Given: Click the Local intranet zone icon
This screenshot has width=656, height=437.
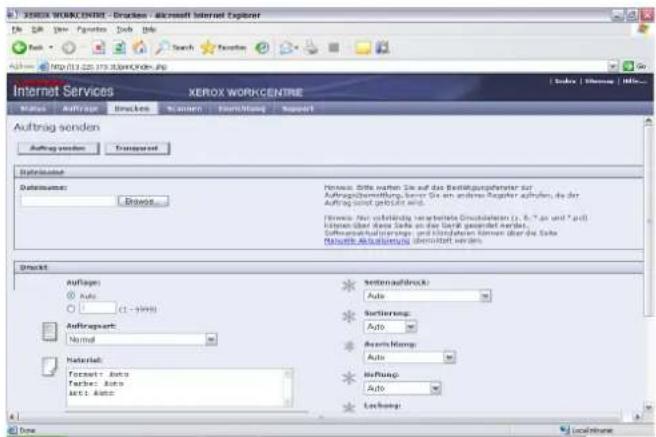Looking at the screenshot, I should [565, 429].
